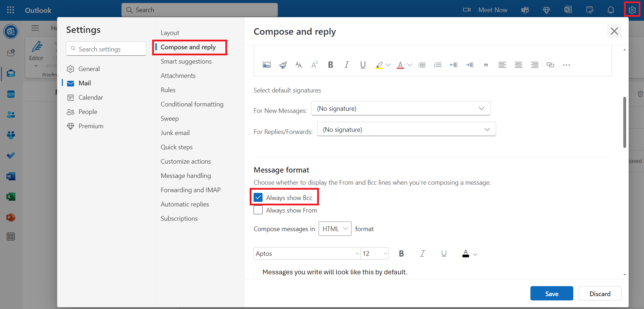Decrease indent in signature toolbar
This screenshot has height=309, width=644.
coord(454,65)
